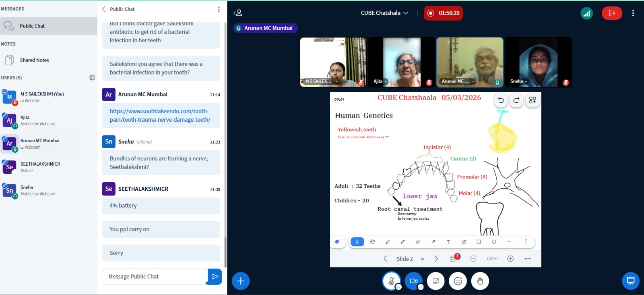644x295 pixels.
Task: Select the rectangle shape tool
Action: [479, 242]
